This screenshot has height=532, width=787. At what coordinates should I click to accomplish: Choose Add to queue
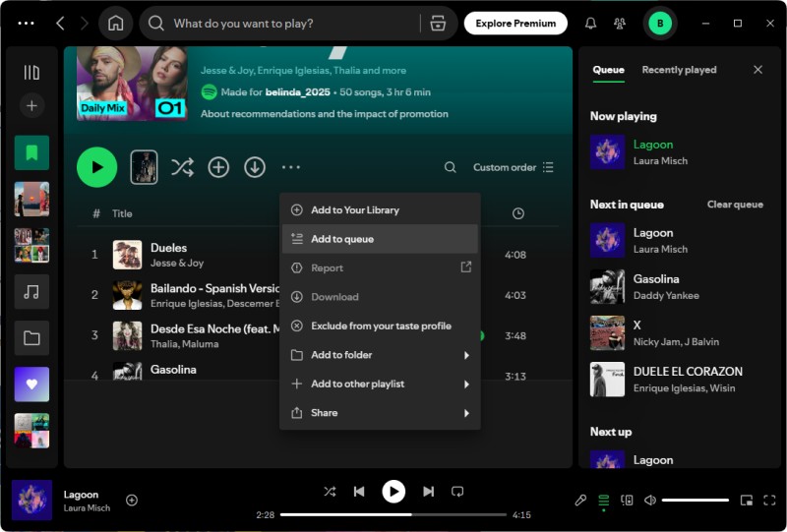[x=380, y=239]
